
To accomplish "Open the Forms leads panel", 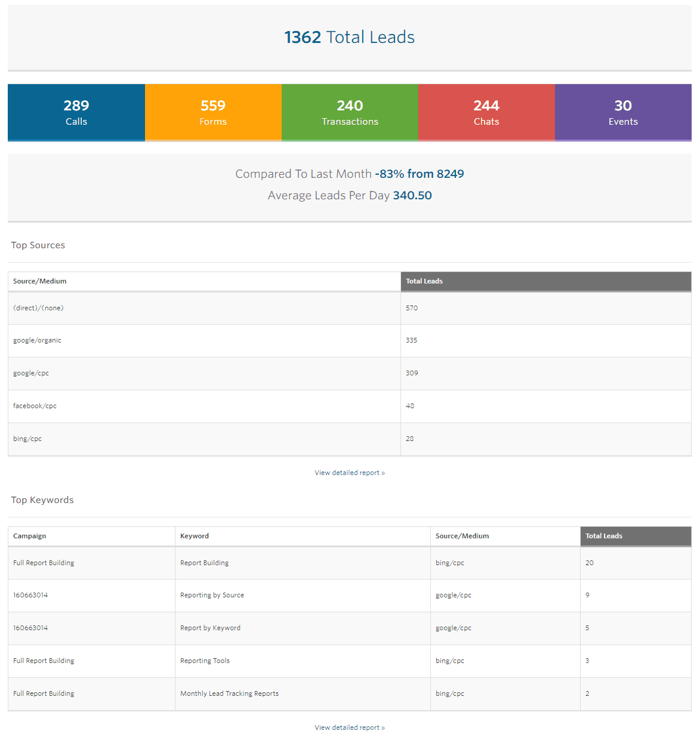I will pyautogui.click(x=213, y=112).
